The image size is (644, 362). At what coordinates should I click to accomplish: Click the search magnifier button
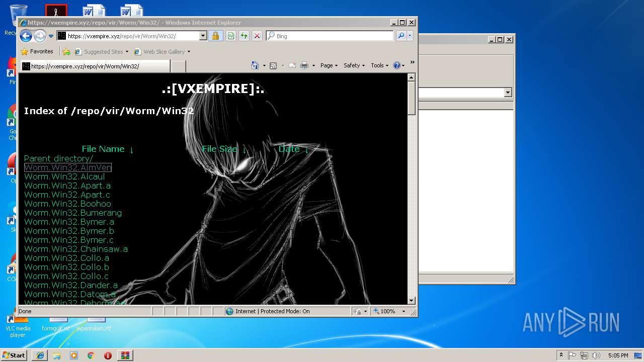401,36
